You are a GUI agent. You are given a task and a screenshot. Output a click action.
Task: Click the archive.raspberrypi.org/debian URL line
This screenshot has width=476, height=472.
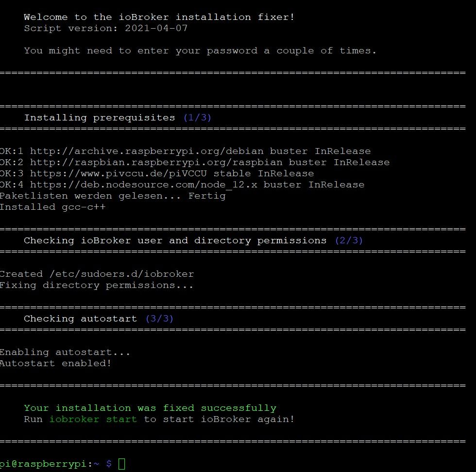point(185,151)
